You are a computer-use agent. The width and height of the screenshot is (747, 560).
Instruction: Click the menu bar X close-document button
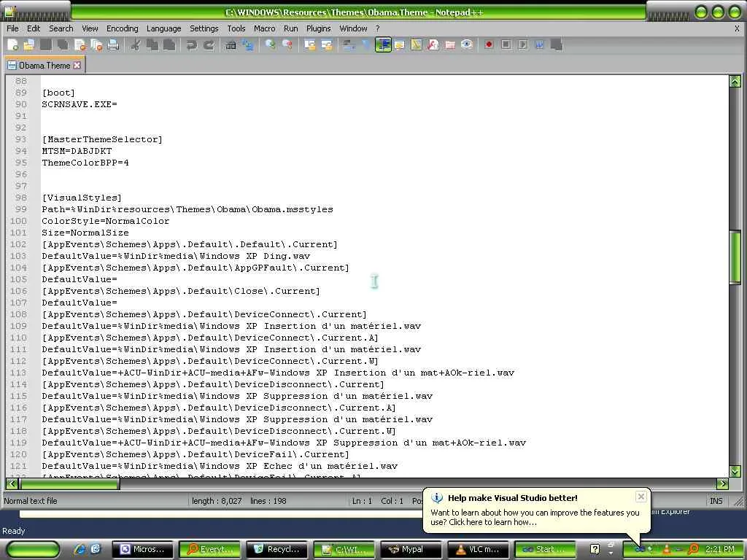(x=737, y=28)
